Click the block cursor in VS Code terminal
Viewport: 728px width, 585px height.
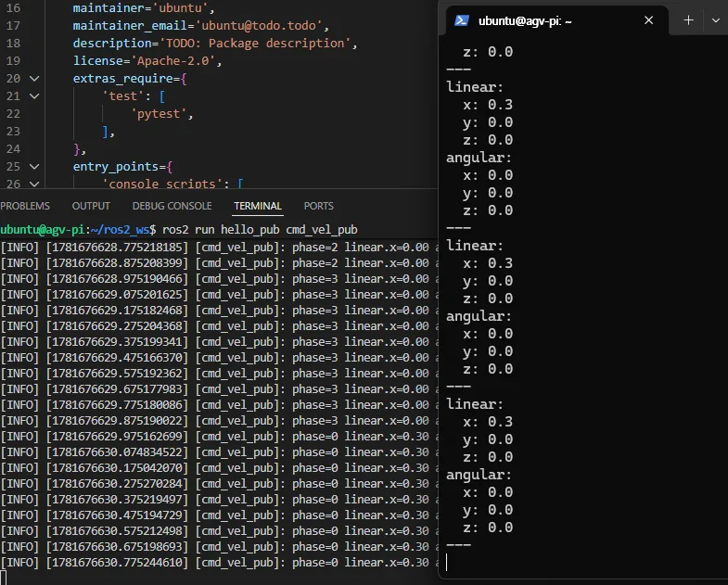coord(4,578)
